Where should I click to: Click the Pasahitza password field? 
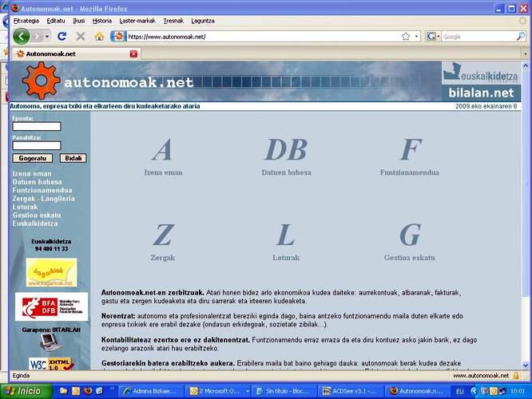click(37, 145)
